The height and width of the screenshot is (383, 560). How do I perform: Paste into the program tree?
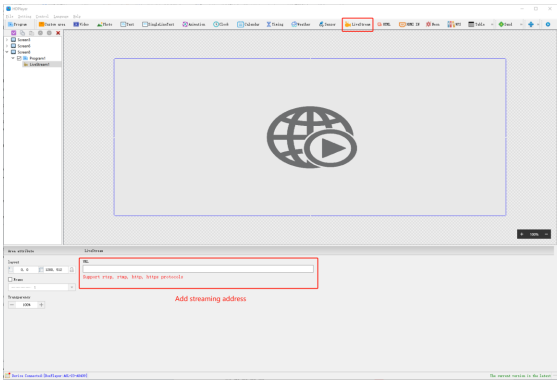tap(31, 33)
